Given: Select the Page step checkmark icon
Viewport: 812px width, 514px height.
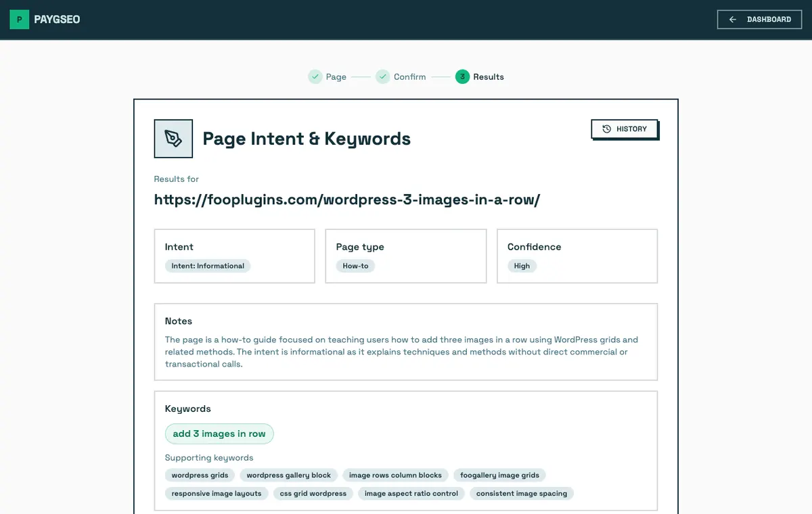Looking at the screenshot, I should pos(315,76).
